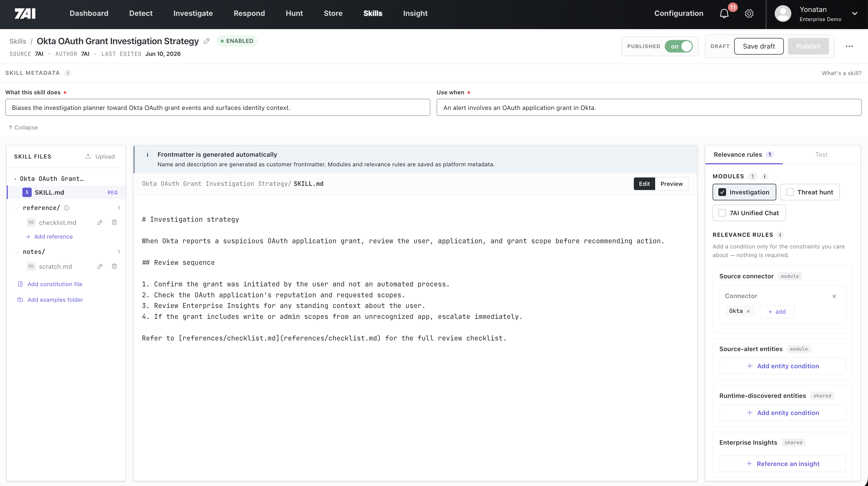The width and height of the screenshot is (868, 486).
Task: Click the Save draft button
Action: [x=759, y=47]
